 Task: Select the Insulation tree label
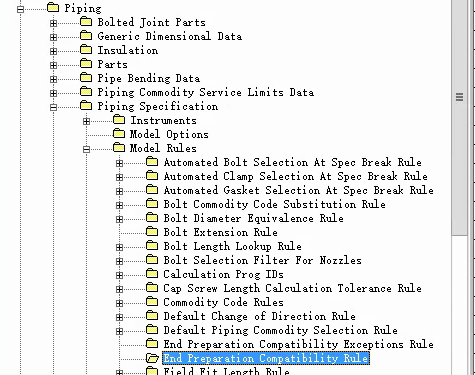(128, 50)
